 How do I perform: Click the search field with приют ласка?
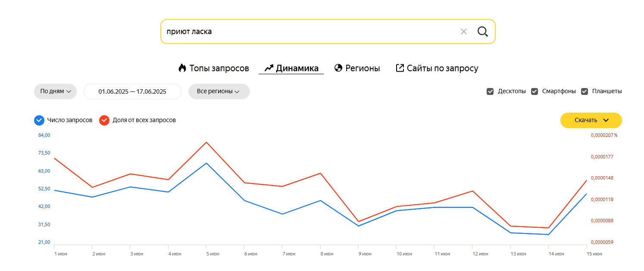[x=302, y=32]
